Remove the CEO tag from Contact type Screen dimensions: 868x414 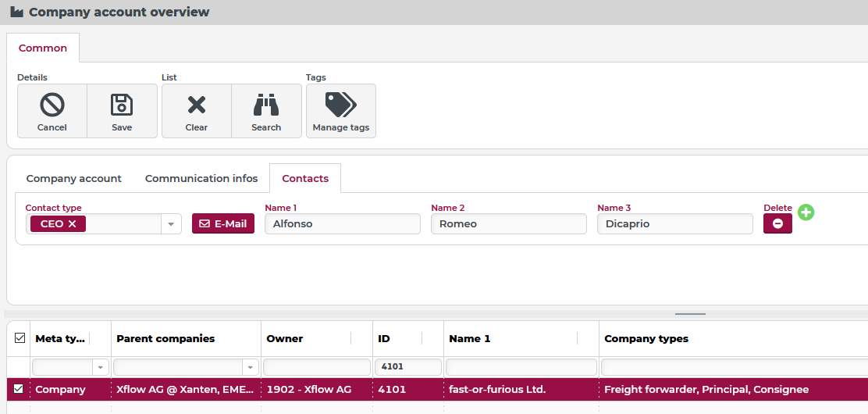point(73,224)
